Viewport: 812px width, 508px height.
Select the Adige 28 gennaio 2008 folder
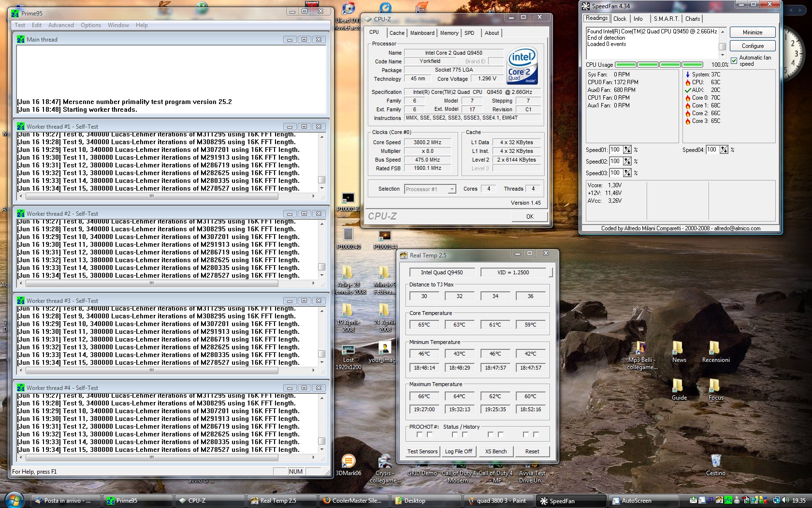tap(348, 280)
